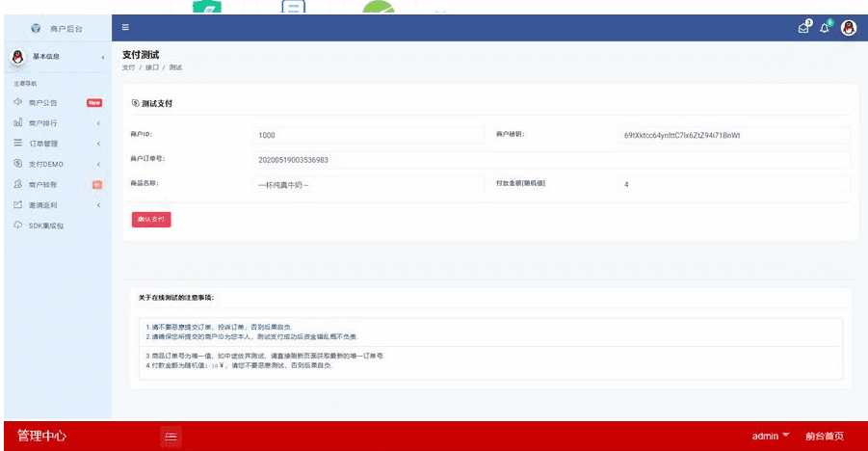Click the 商户公告 speaker icon
The width and height of the screenshot is (868, 451).
tap(17, 102)
